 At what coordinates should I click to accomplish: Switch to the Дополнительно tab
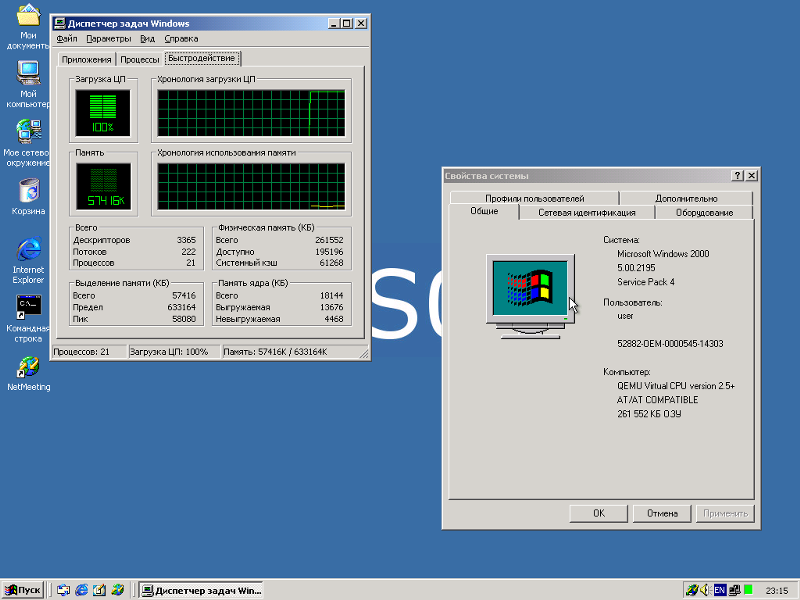[686, 198]
